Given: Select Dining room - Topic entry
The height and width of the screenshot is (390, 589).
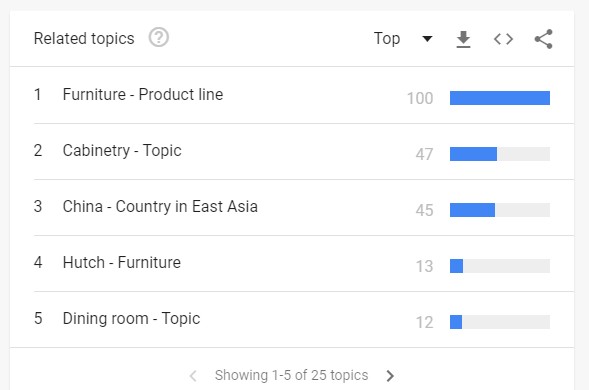Looking at the screenshot, I should (131, 319).
